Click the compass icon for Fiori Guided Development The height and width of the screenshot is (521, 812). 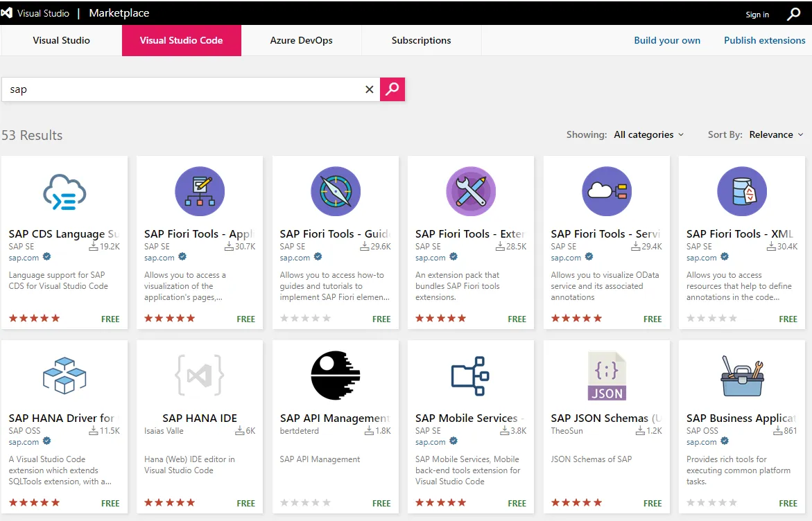[336, 192]
